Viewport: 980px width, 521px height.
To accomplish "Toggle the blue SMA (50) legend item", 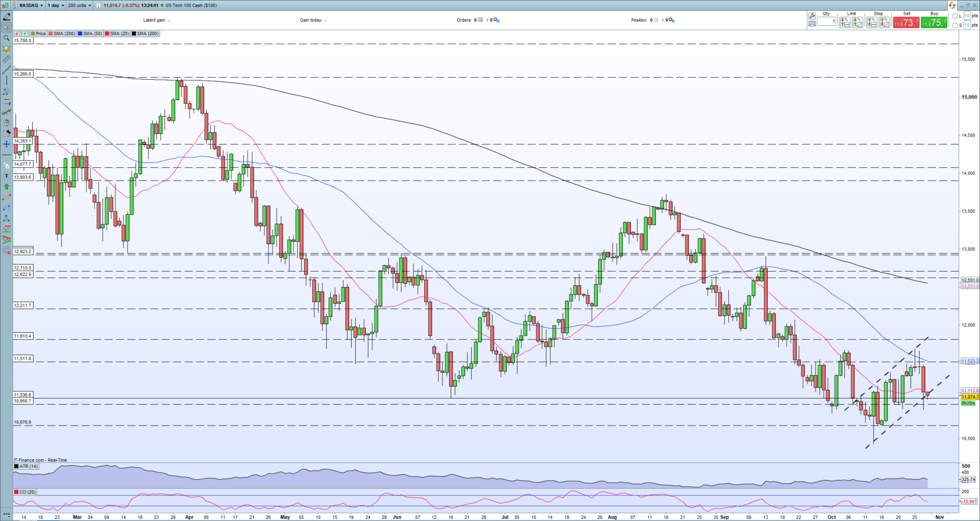I will pos(90,34).
